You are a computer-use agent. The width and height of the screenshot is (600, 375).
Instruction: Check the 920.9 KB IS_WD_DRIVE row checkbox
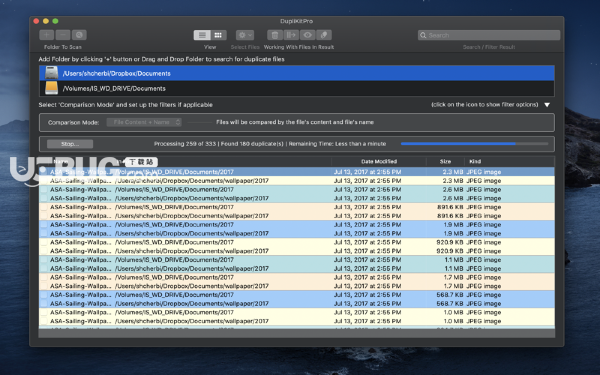[x=44, y=242]
